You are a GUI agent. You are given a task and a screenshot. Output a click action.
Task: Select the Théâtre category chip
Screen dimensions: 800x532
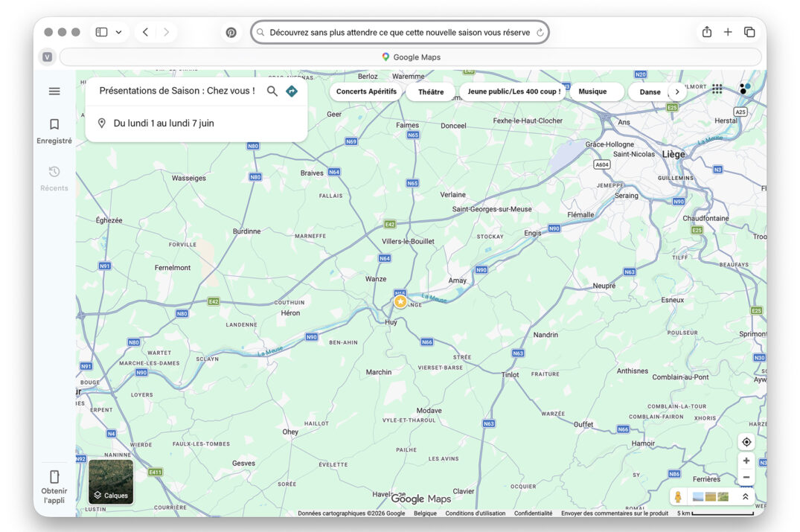tap(431, 92)
